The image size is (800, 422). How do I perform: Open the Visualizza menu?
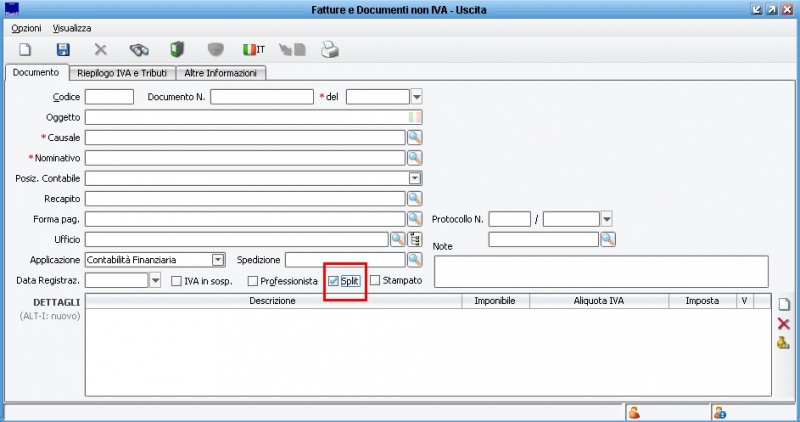tap(72, 28)
